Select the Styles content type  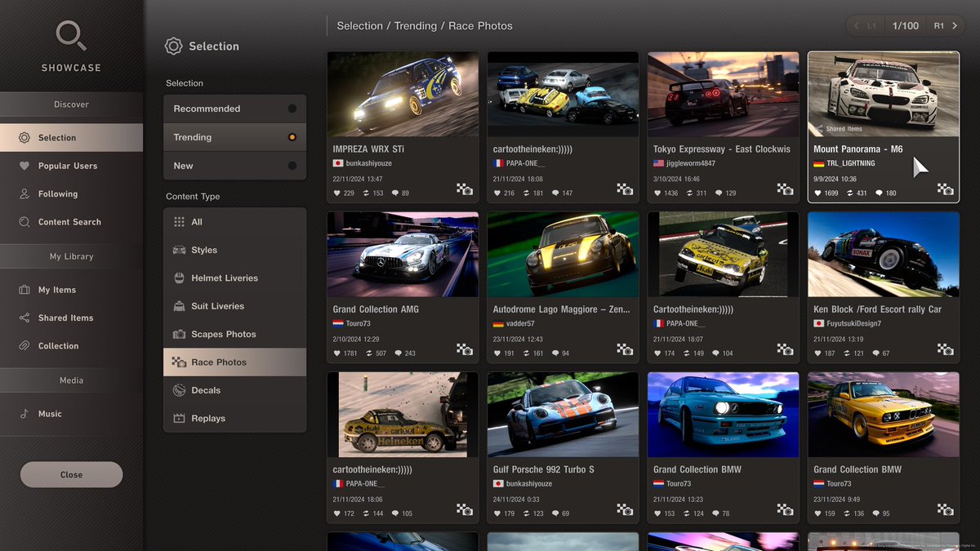pyautogui.click(x=234, y=250)
